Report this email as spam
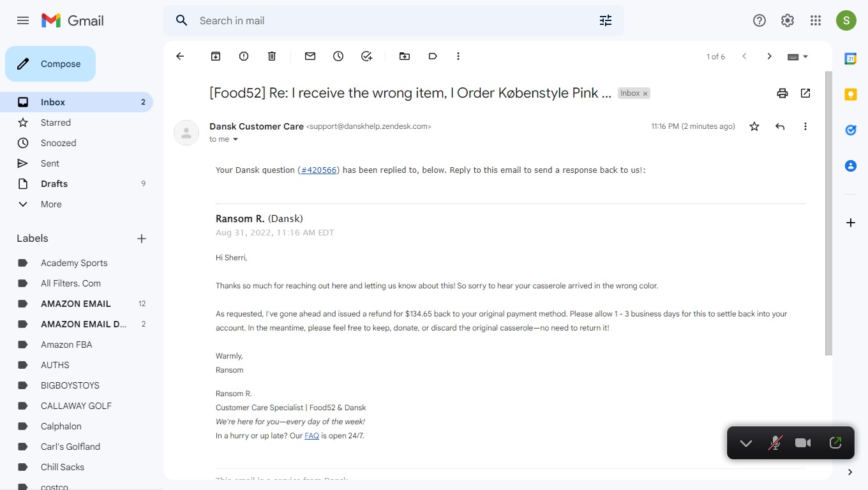 coord(244,56)
